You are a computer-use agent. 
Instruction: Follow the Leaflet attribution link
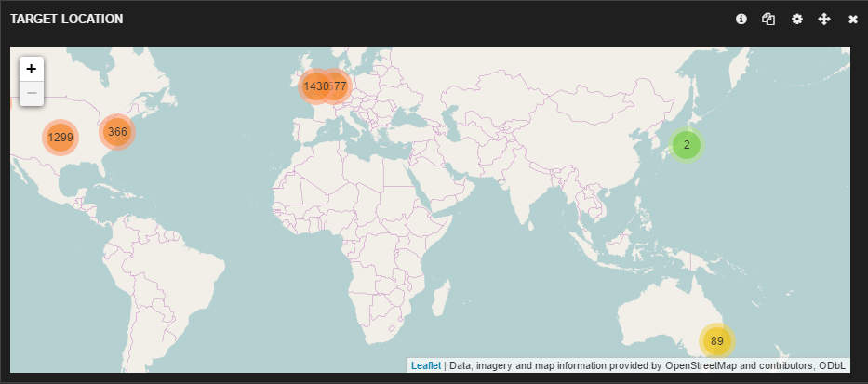coord(425,366)
